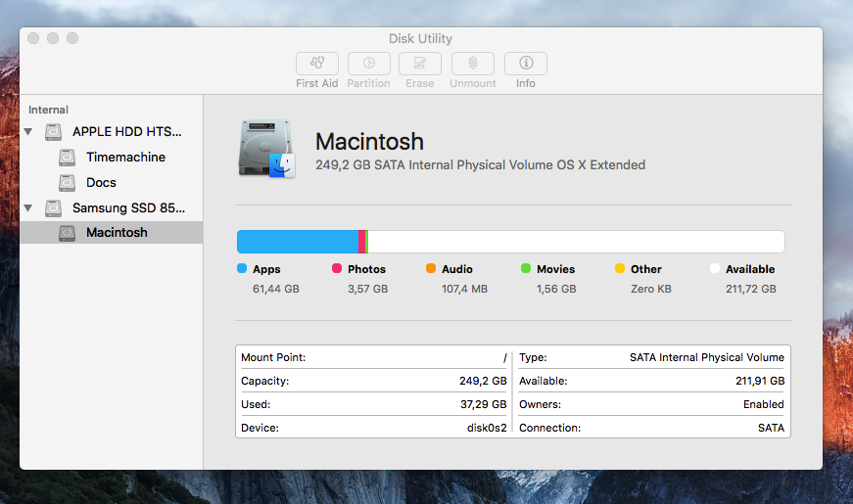Click the yellow Other legend dot
This screenshot has width=853, height=504.
620,268
